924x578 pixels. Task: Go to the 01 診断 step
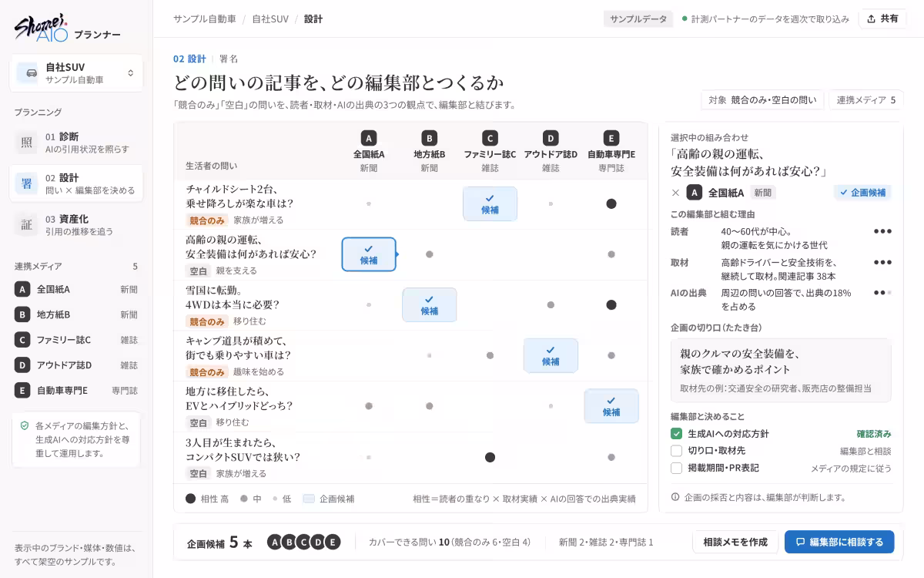pyautogui.click(x=76, y=143)
